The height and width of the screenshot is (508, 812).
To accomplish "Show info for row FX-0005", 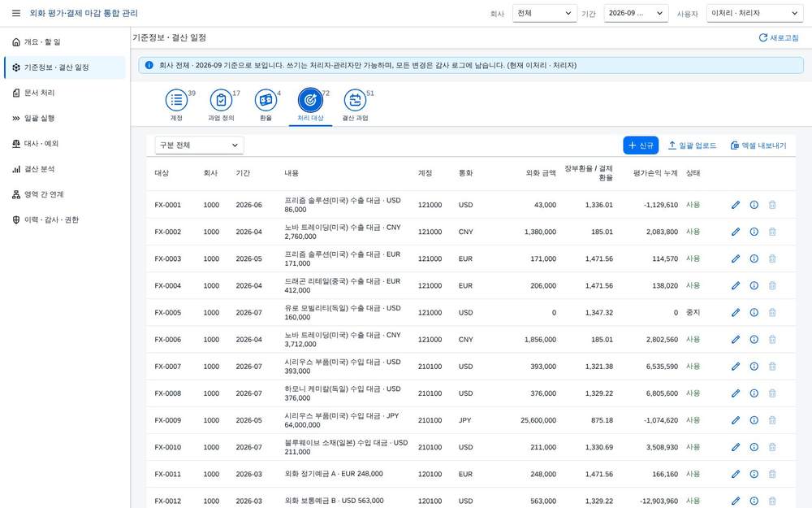I will 754,313.
